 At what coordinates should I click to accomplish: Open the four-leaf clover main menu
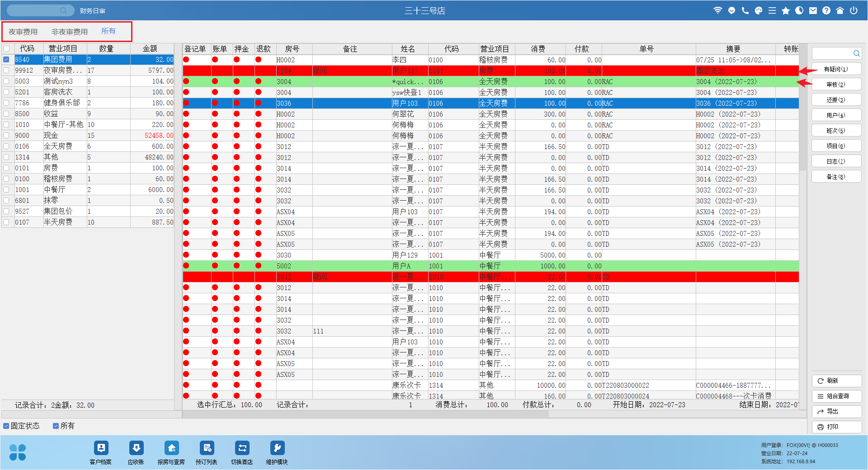18,452
